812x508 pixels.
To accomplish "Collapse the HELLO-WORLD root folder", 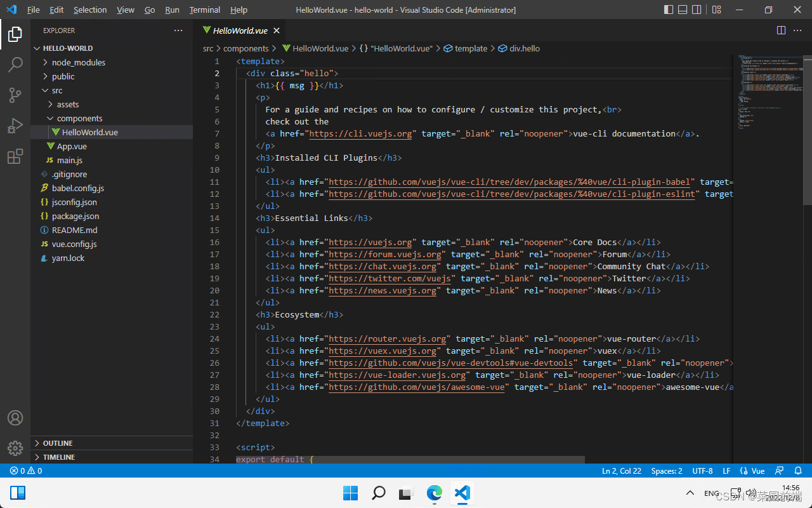I will click(x=112, y=48).
